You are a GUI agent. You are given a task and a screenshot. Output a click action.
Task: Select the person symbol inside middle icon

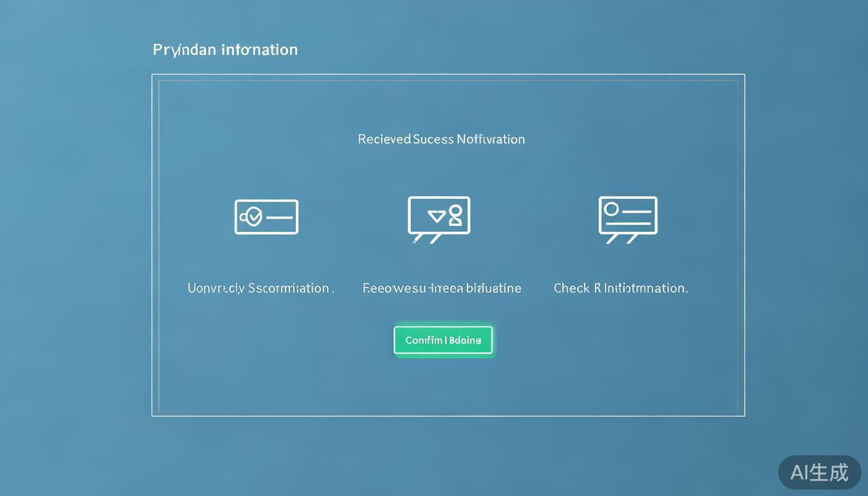coord(455,215)
